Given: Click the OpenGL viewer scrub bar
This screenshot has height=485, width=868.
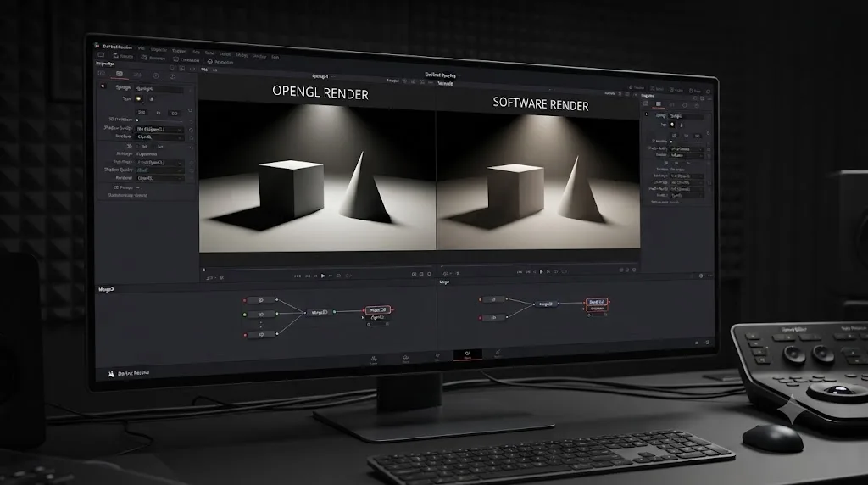Looking at the screenshot, I should [319, 269].
